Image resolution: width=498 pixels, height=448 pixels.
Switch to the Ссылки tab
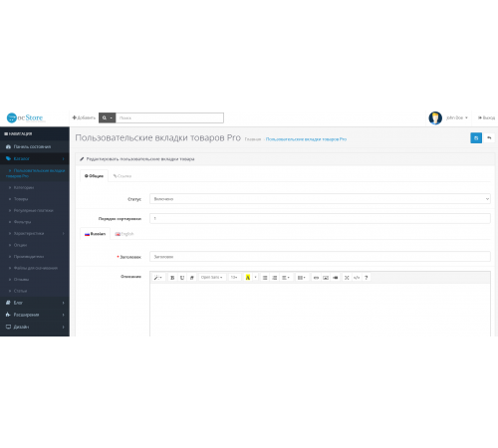123,176
